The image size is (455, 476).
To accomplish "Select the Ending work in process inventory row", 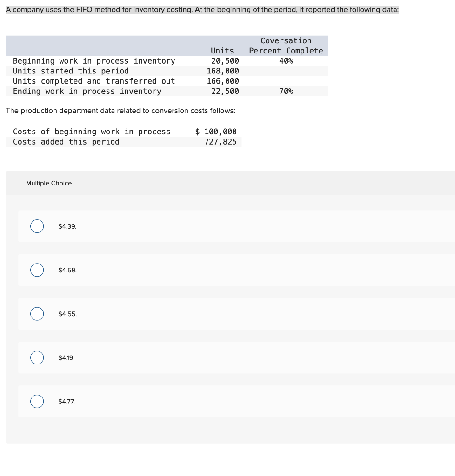I will coord(87,91).
